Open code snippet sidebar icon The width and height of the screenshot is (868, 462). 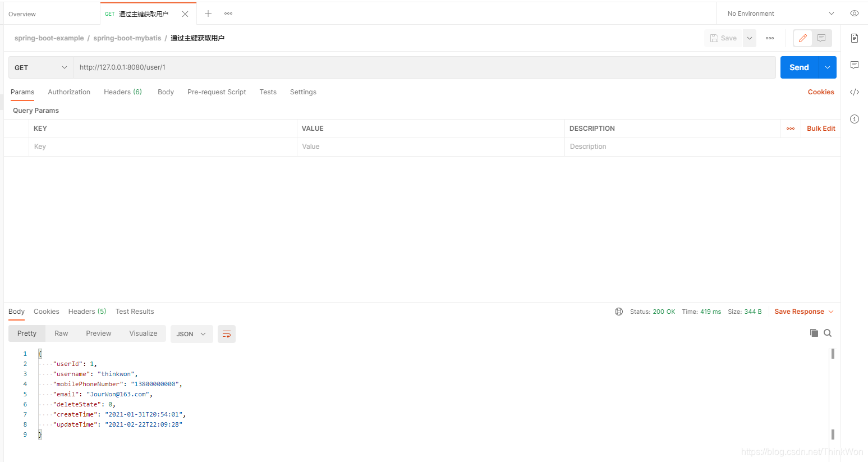pos(855,92)
